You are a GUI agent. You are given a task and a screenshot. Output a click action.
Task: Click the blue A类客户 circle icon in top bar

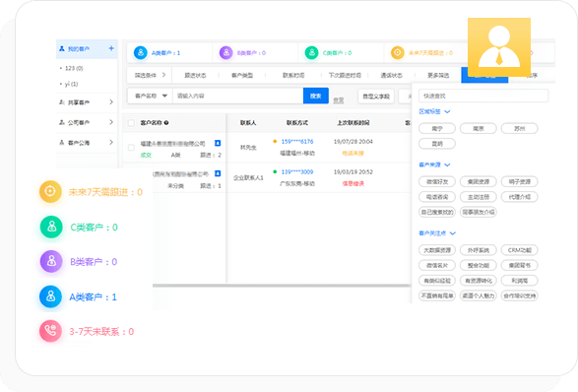(x=141, y=53)
